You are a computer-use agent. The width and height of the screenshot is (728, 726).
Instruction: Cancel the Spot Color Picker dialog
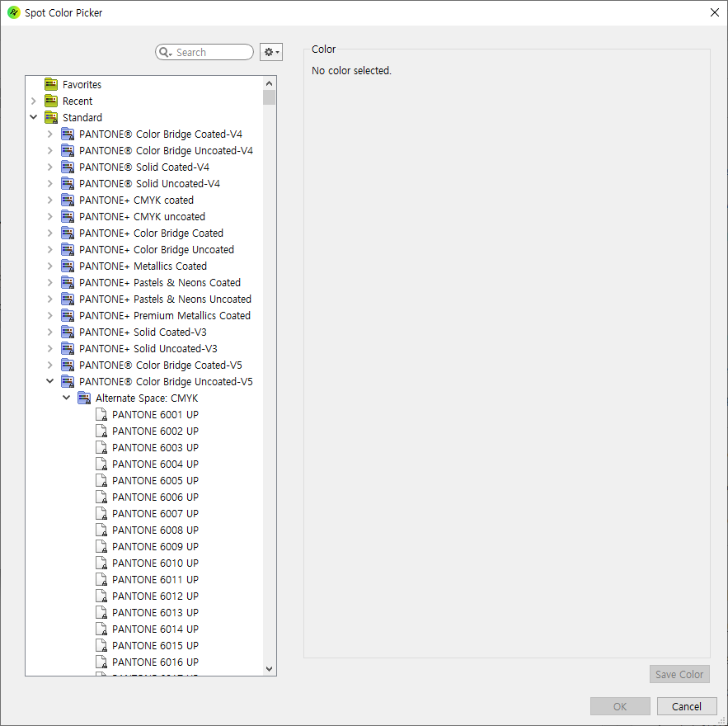point(687,706)
